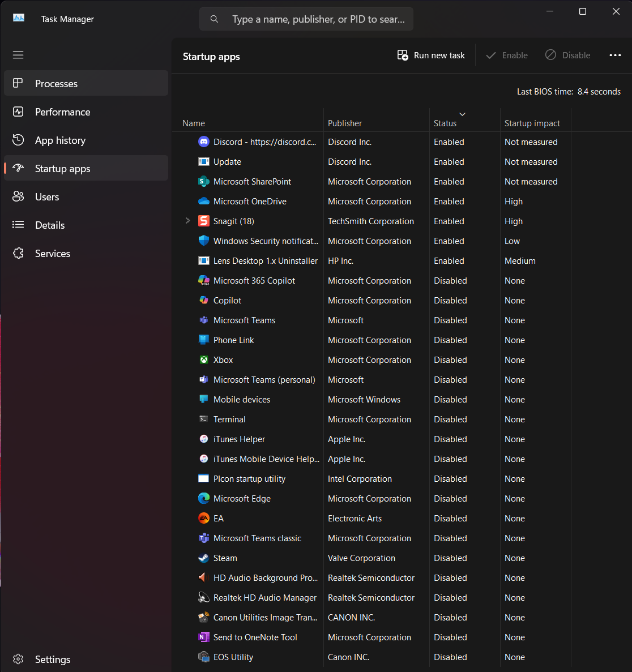
Task: Open the Services page
Action: click(x=53, y=254)
